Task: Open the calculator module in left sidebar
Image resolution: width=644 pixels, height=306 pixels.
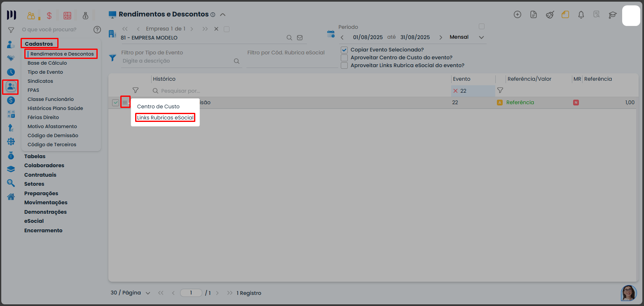Action: tap(11, 114)
